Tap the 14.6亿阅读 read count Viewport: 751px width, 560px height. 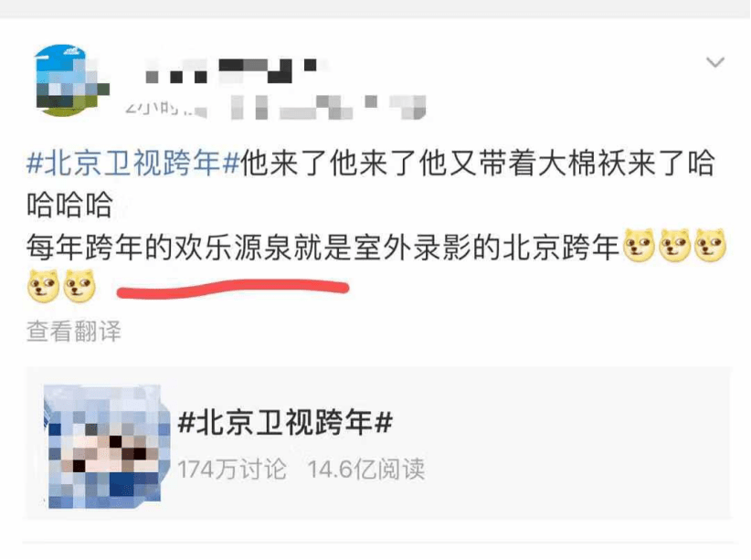366,469
